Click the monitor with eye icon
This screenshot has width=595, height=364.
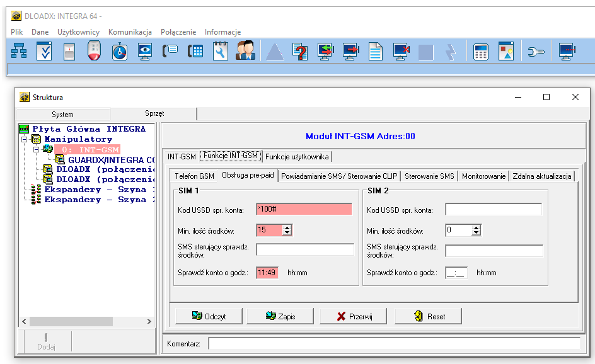[145, 51]
